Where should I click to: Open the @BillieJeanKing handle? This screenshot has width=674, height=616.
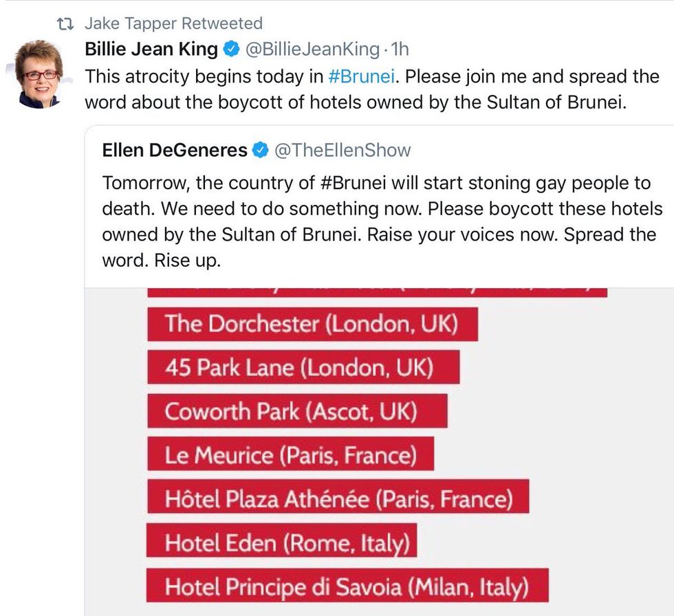(x=312, y=49)
